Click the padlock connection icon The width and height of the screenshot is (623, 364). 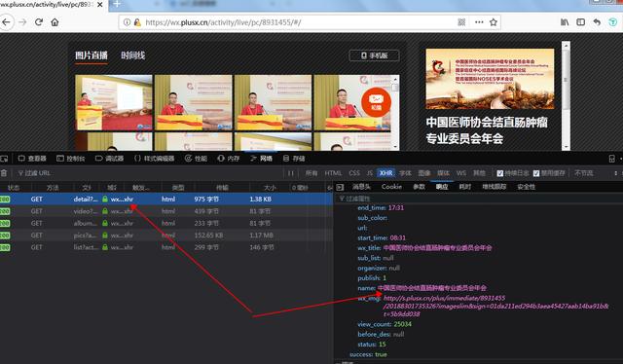(137, 22)
